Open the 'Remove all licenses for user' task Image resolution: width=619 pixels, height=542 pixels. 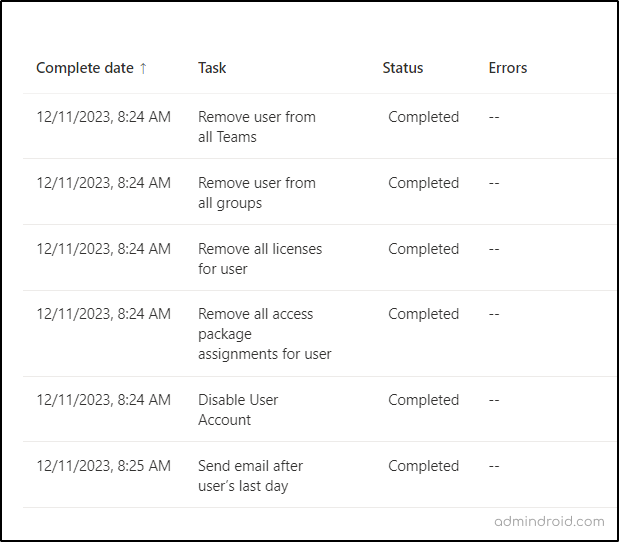pyautogui.click(x=260, y=259)
